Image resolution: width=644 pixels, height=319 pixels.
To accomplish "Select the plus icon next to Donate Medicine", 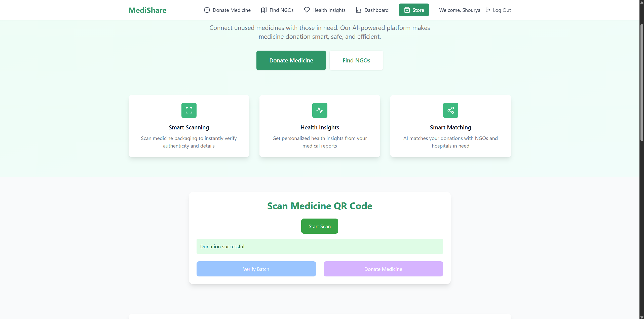I will (x=207, y=10).
